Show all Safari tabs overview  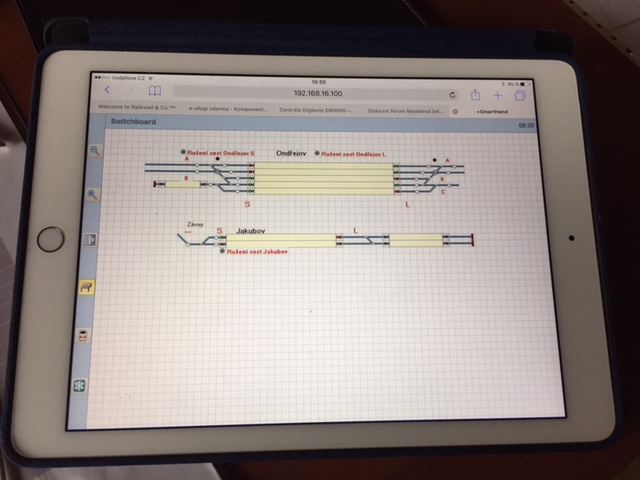pos(520,95)
